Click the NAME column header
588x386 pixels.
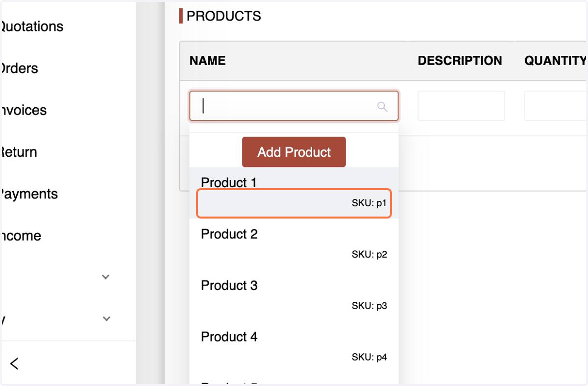click(x=207, y=61)
